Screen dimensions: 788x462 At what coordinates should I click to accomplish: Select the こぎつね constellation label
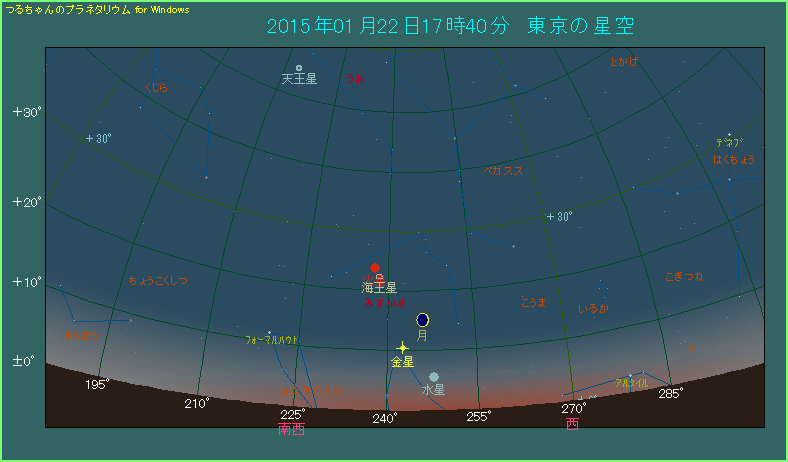[x=684, y=276]
